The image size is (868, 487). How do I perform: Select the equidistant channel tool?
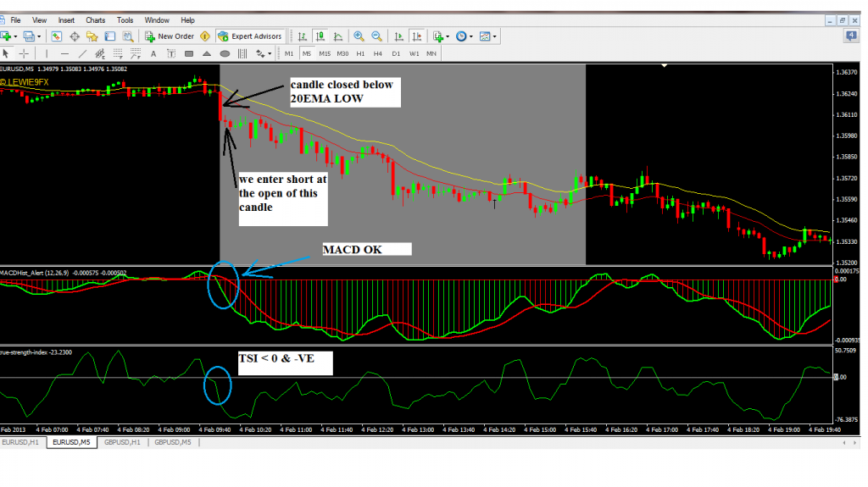coord(100,53)
